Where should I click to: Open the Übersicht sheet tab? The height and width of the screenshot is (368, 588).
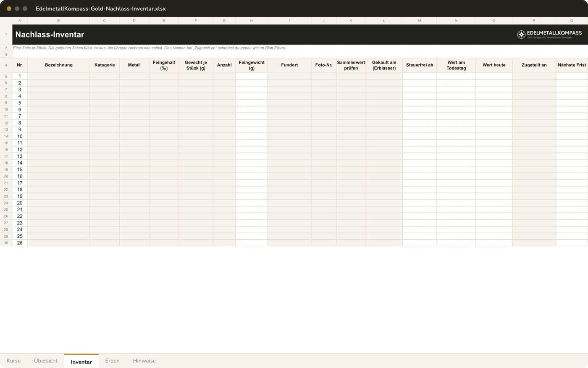46,361
